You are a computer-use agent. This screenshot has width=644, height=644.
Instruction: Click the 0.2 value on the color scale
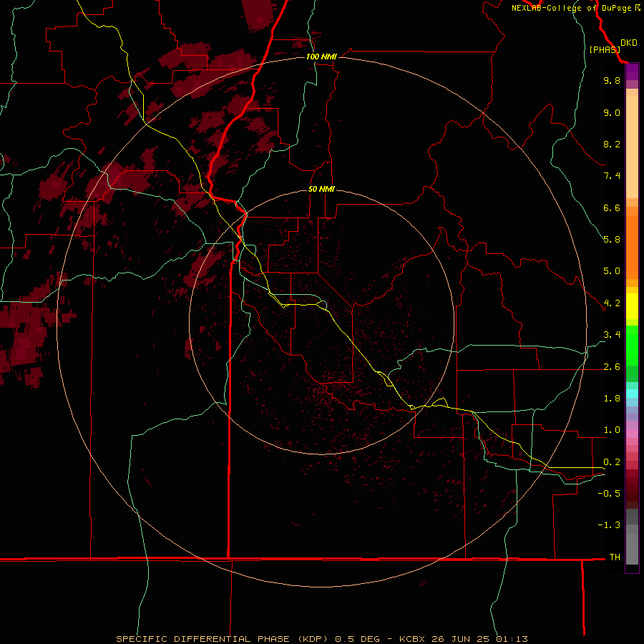click(612, 462)
